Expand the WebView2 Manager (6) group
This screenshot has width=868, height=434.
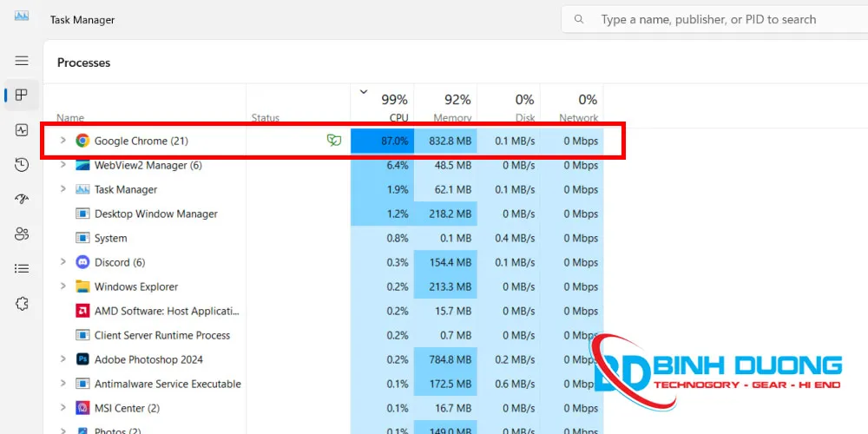click(63, 165)
